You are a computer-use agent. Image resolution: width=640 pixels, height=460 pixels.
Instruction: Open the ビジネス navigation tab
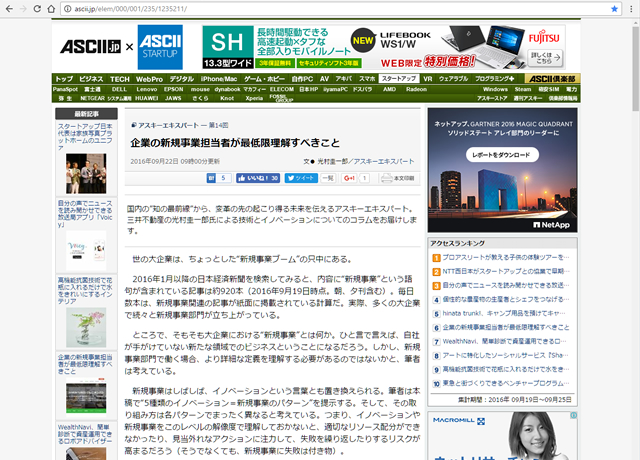91,78
